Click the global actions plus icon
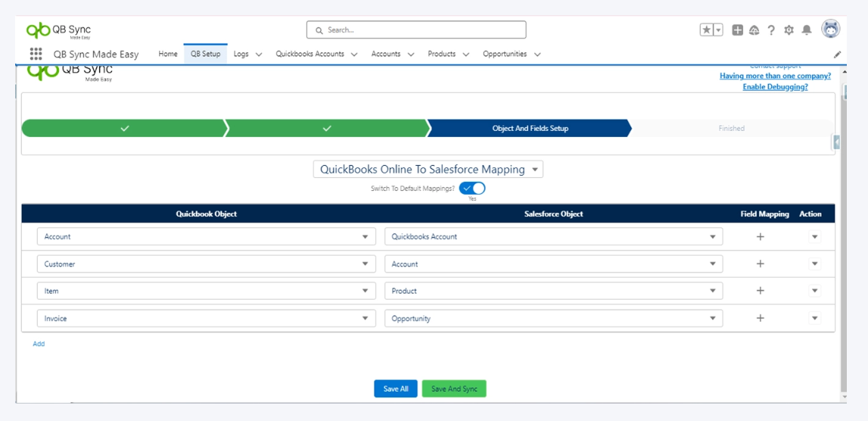Image resolution: width=868 pixels, height=421 pixels. [x=737, y=30]
